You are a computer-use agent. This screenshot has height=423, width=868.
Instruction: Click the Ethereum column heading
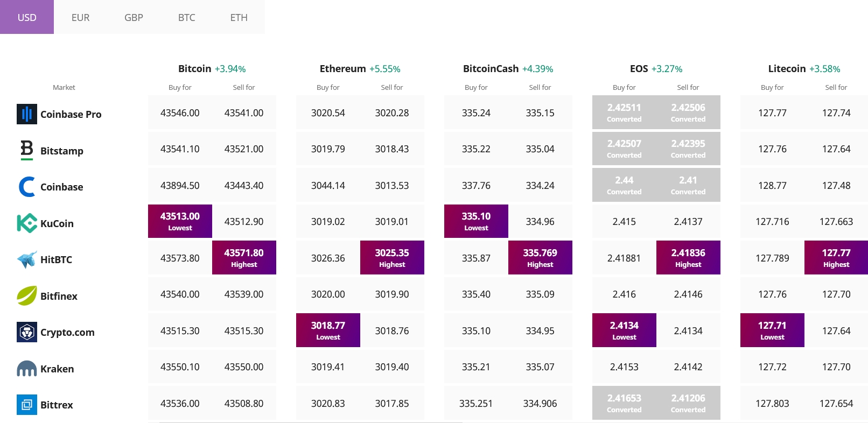pos(342,68)
